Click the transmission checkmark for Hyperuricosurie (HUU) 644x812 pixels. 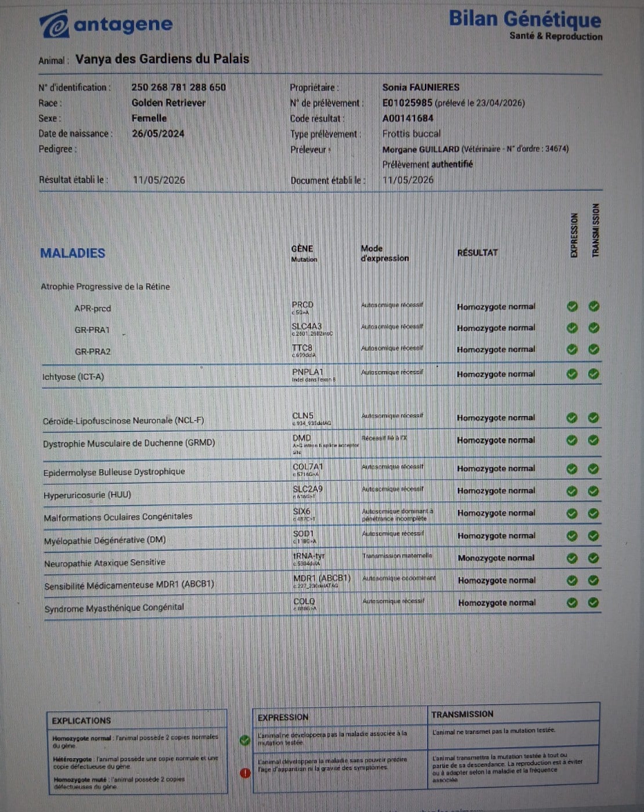[593, 491]
